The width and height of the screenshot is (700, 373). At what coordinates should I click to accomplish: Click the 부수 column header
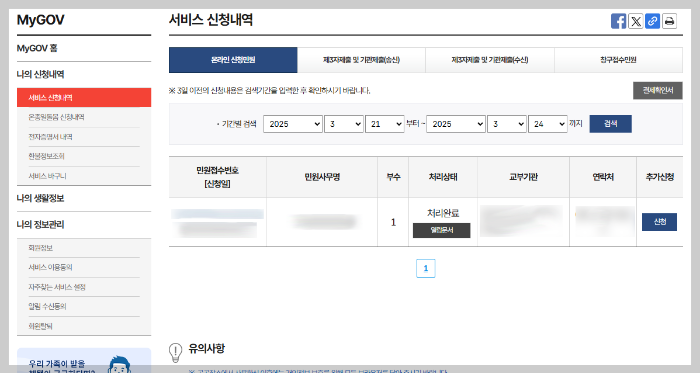click(393, 177)
